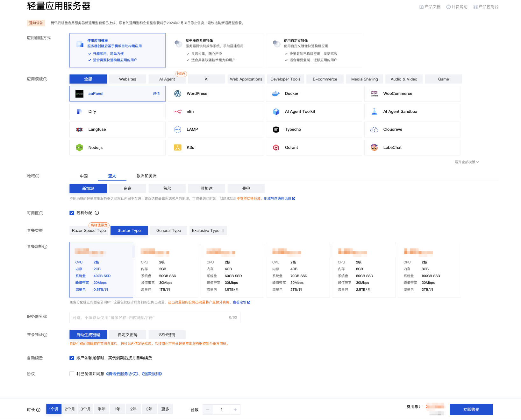Open the 产品文档 document icon
The height and width of the screenshot is (420, 521).
pyautogui.click(x=421, y=7)
